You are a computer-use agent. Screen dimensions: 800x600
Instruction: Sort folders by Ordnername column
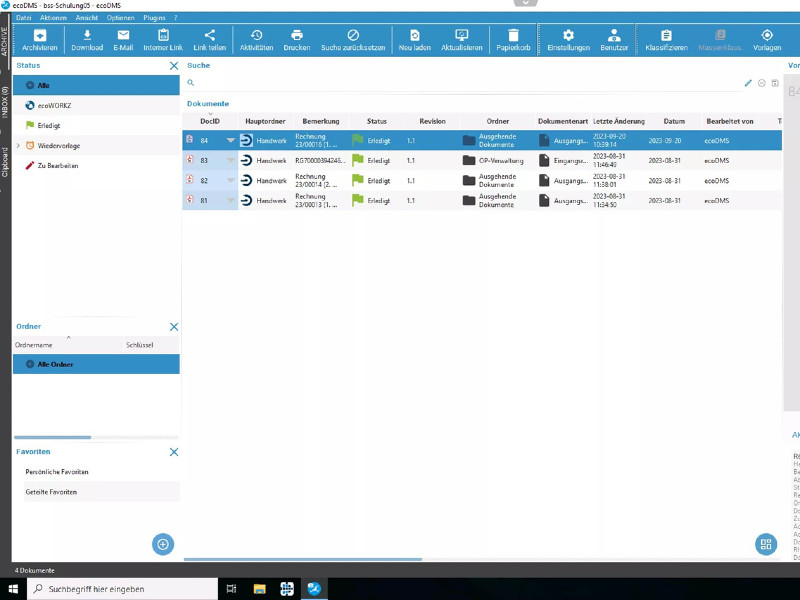pyautogui.click(x=68, y=345)
